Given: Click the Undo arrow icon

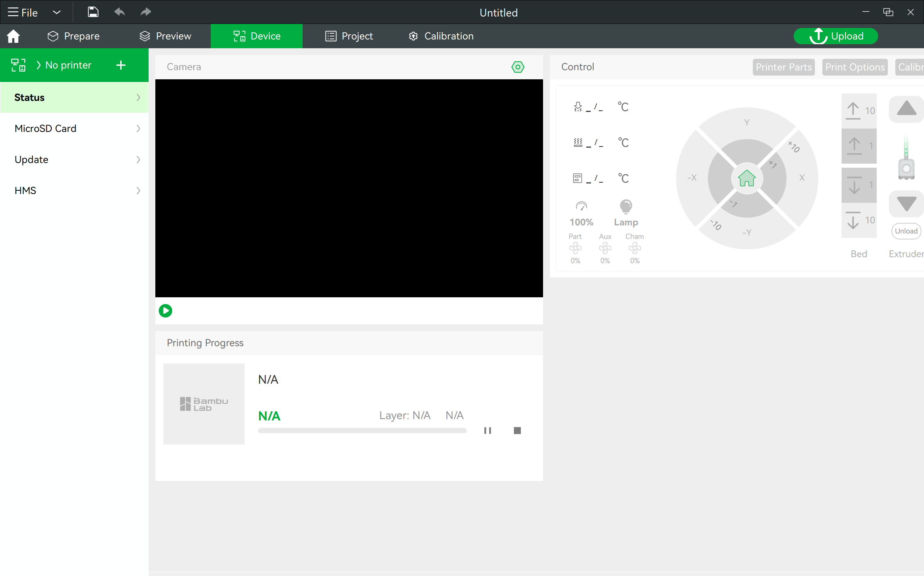Looking at the screenshot, I should (119, 12).
